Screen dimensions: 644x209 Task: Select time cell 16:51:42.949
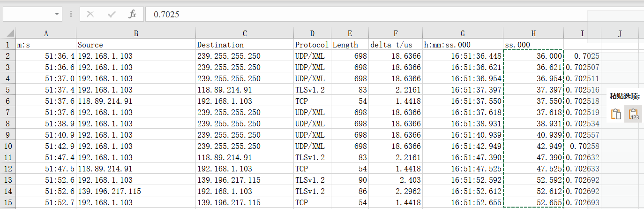pyautogui.click(x=463, y=146)
